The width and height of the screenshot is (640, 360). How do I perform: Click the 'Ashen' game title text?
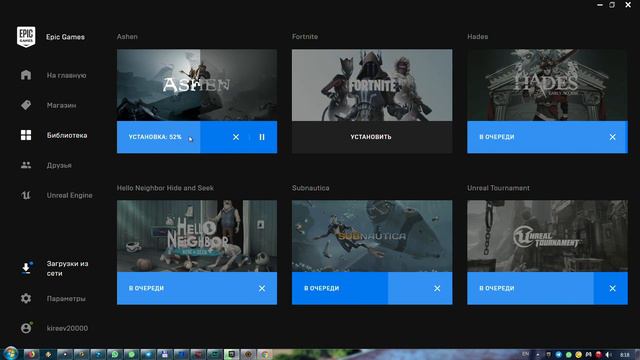coord(127,37)
